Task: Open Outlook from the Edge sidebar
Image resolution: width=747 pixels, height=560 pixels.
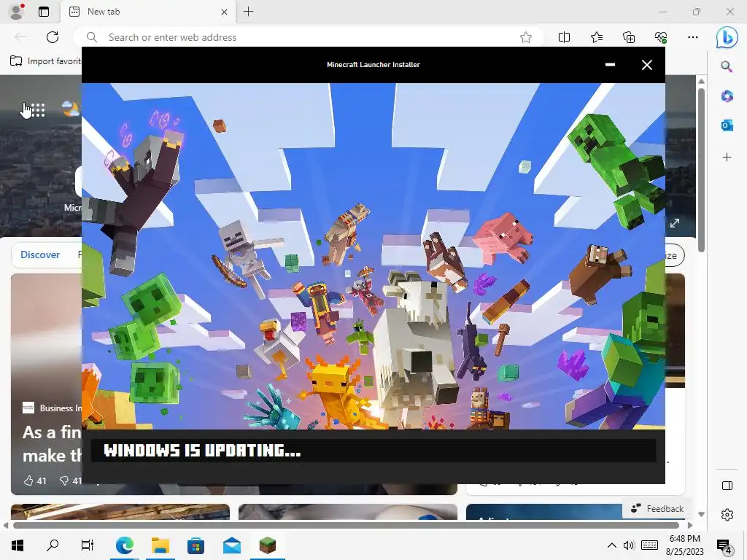Action: click(727, 125)
